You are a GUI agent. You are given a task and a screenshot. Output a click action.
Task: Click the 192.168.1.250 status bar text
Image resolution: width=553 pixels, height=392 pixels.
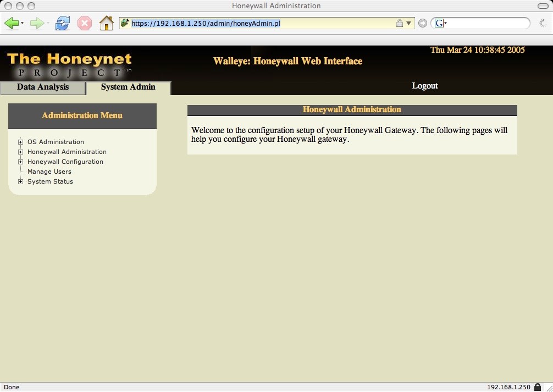pos(508,387)
